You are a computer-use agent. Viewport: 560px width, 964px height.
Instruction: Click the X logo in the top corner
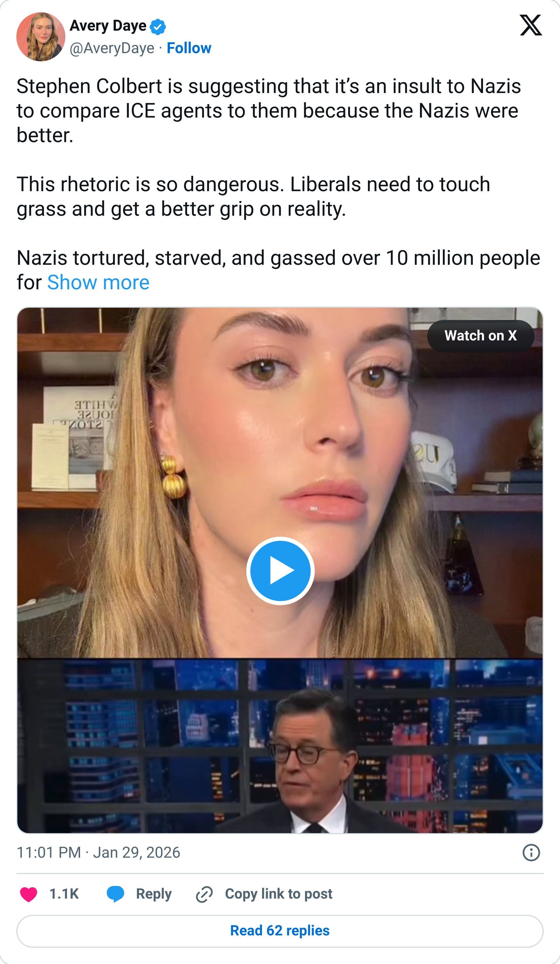(531, 26)
